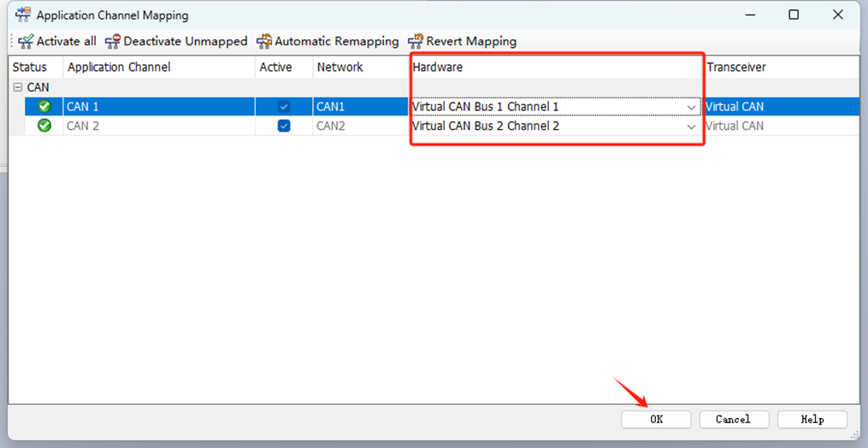Viewport: 868px width, 448px height.
Task: Select the CAN 2 application channel row
Action: coord(83,126)
